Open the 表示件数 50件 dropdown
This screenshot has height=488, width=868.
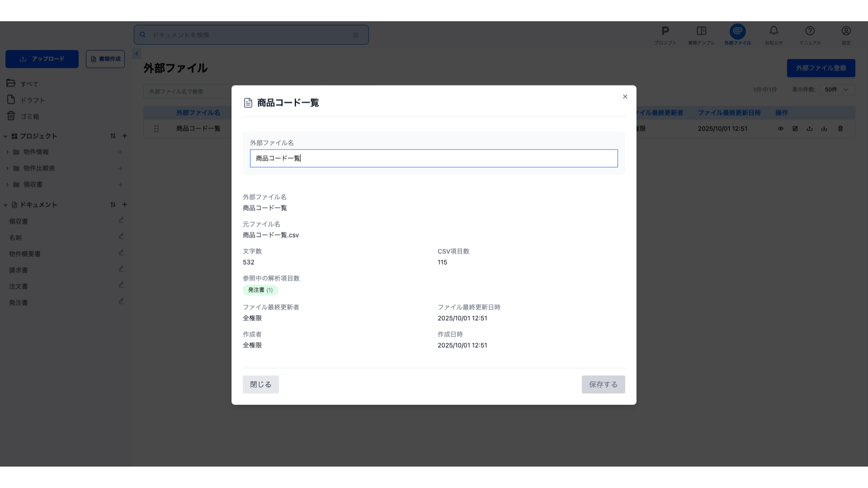[836, 90]
